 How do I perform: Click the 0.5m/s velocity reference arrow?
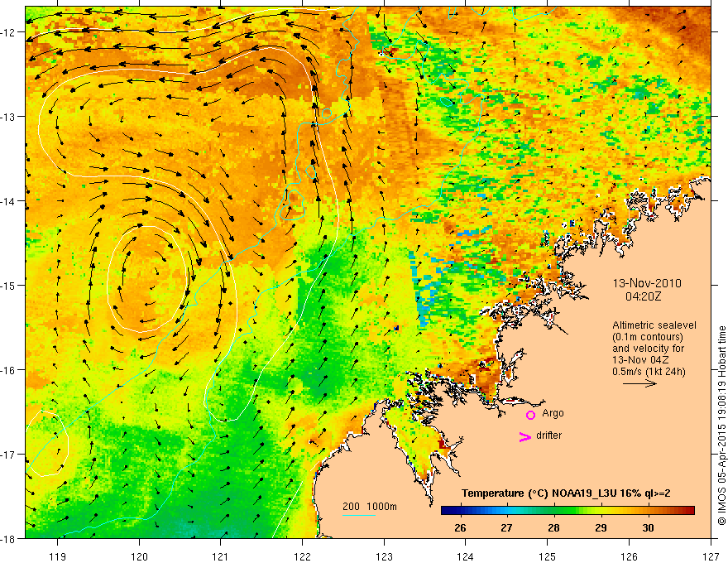pyautogui.click(x=639, y=383)
